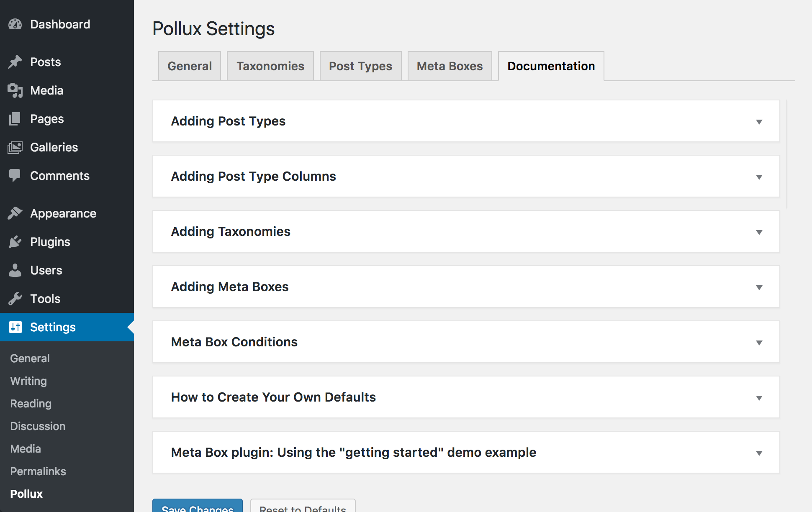Open the Appearance menu
The height and width of the screenshot is (512, 812).
click(x=67, y=213)
